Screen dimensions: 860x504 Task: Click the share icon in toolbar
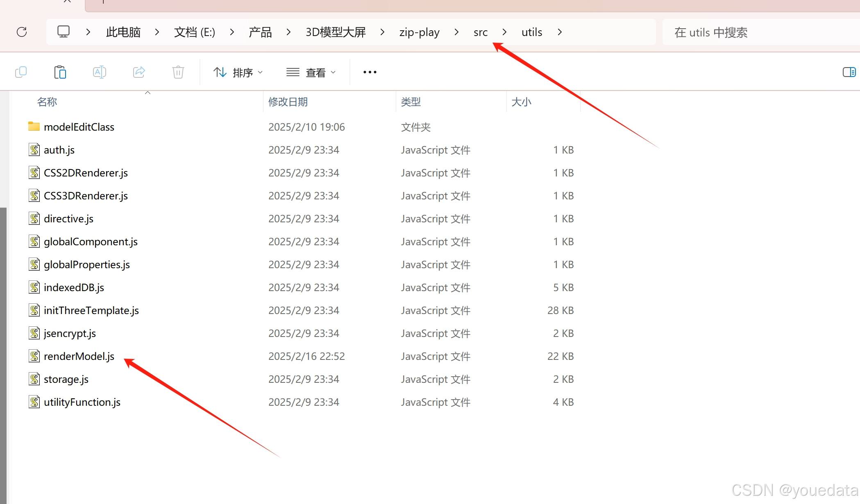(139, 72)
